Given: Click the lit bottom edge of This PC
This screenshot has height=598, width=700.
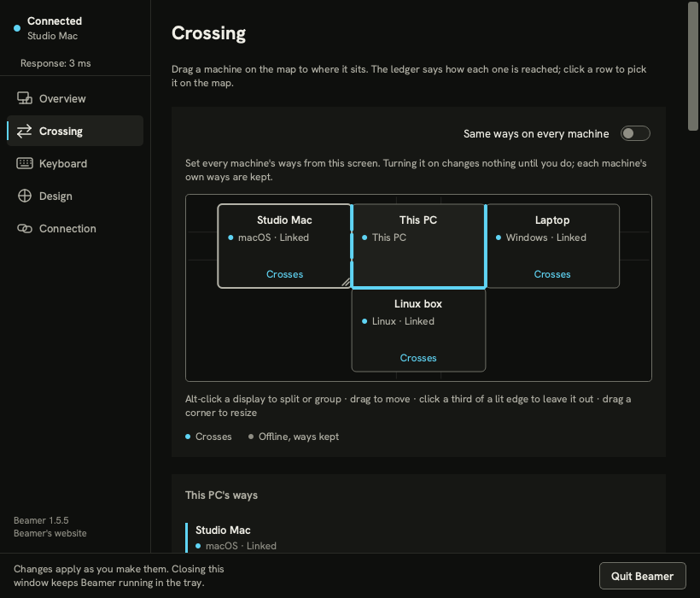Looking at the screenshot, I should click(x=418, y=288).
